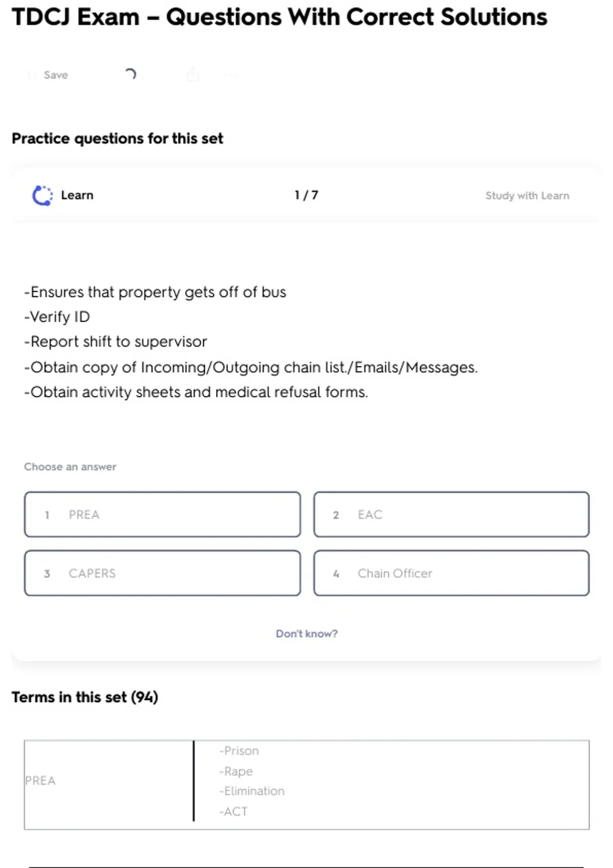Click the PREA definition text

(x=251, y=781)
